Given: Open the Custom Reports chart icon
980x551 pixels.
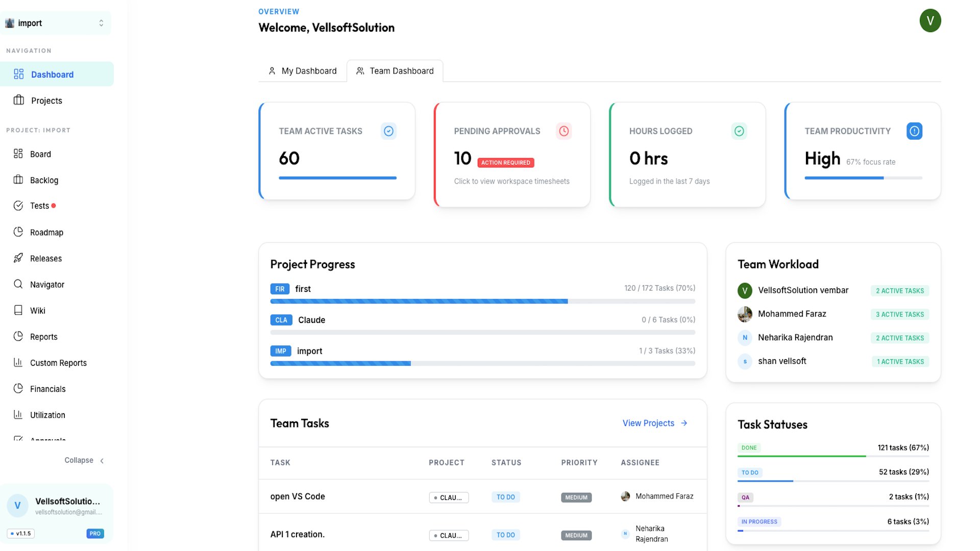Looking at the screenshot, I should [x=18, y=362].
